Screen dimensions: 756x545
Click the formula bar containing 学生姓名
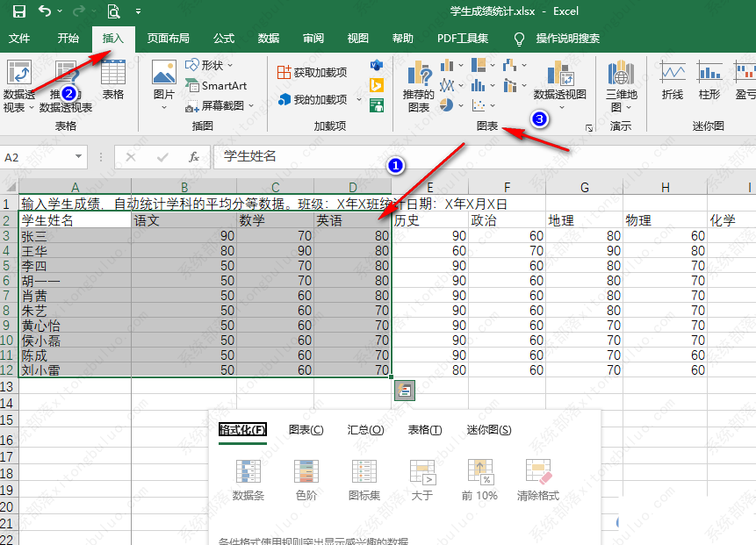[485, 156]
